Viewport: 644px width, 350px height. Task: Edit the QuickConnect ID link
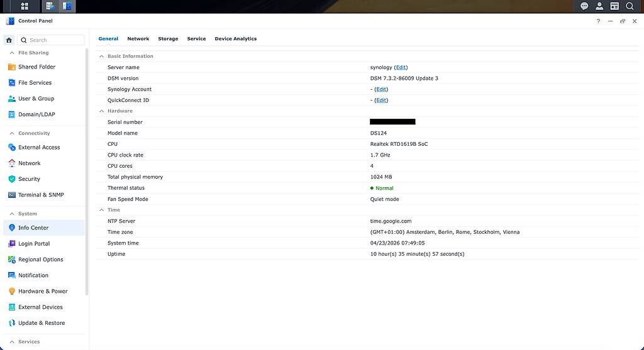click(x=381, y=100)
